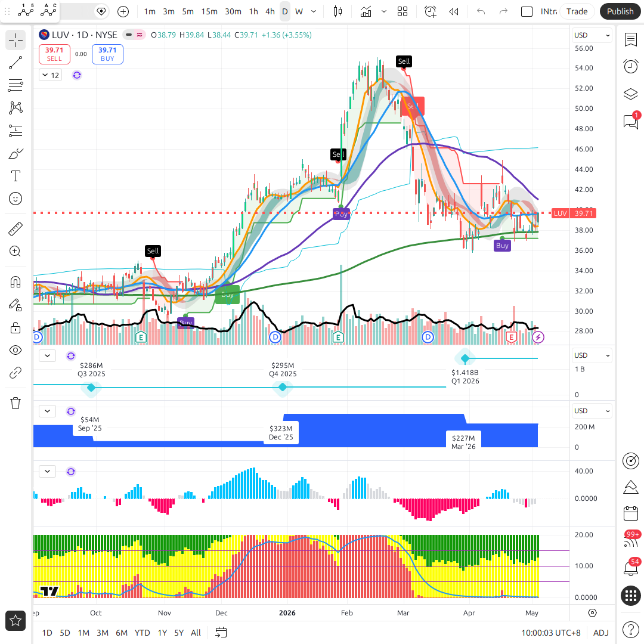Set date range to 3M
The height and width of the screenshot is (644, 644).
[x=103, y=633]
